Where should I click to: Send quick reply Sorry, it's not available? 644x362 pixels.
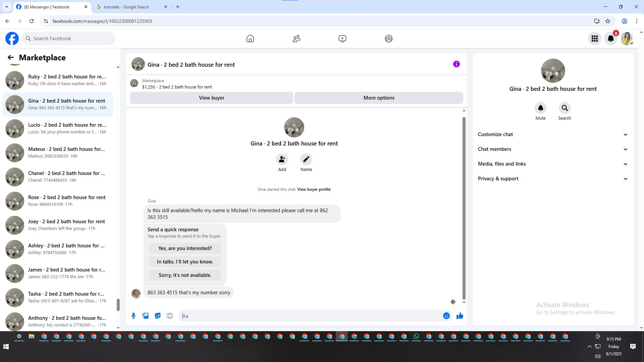coord(185,275)
